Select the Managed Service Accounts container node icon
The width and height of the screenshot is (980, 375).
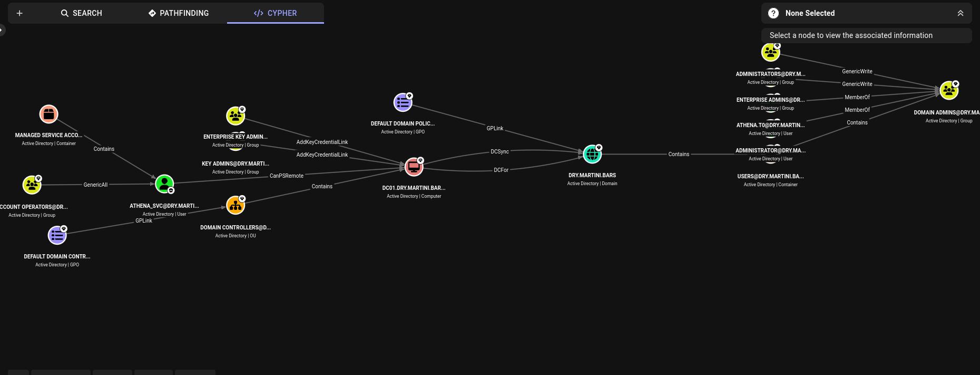tap(49, 114)
